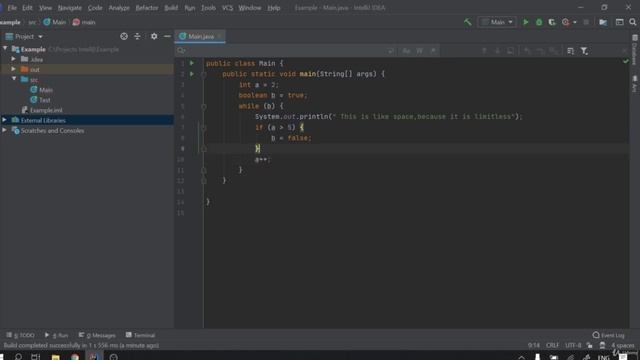
Task: Open File Explorer from the taskbar
Action: 56,356
